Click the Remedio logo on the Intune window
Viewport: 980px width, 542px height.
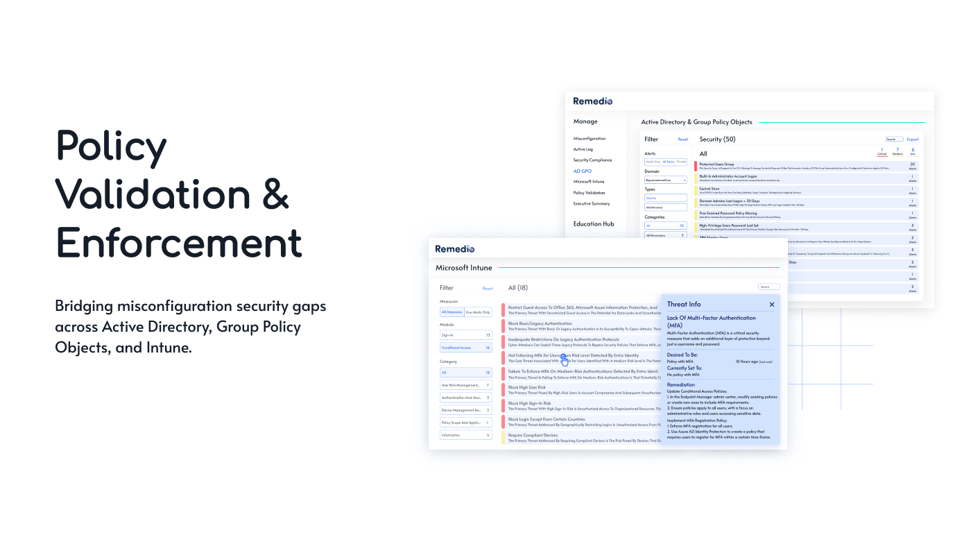pyautogui.click(x=454, y=248)
